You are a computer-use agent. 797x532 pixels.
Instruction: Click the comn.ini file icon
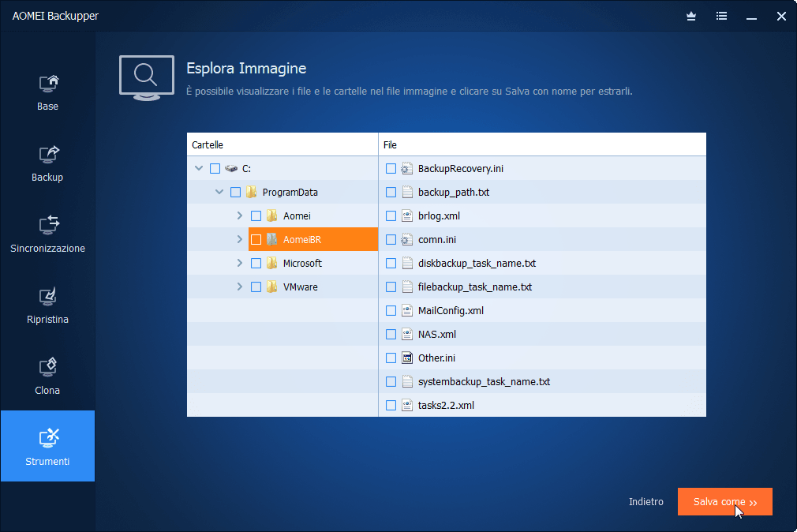point(406,239)
